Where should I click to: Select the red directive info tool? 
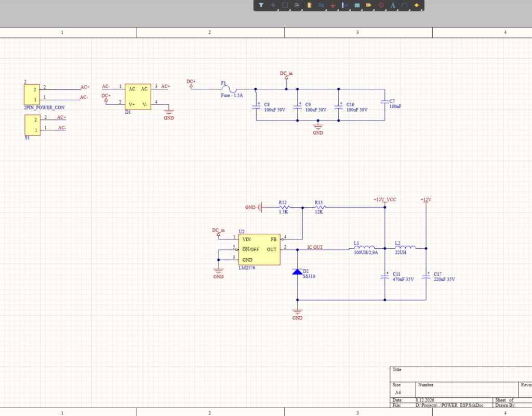point(381,5)
